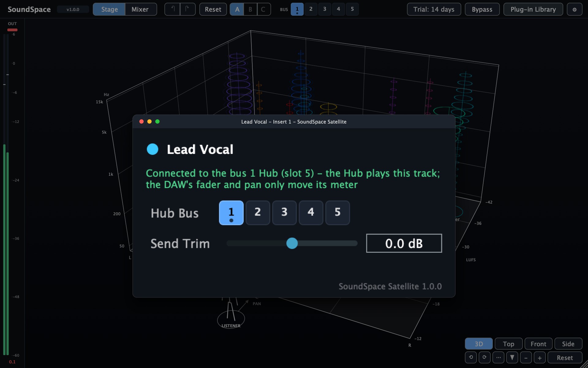Click the Bypass button

pos(482,9)
